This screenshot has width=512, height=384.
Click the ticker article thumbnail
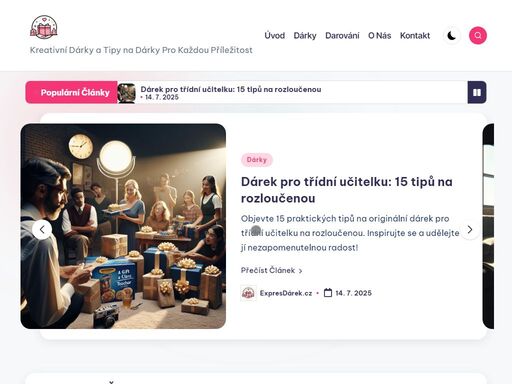[x=126, y=93]
